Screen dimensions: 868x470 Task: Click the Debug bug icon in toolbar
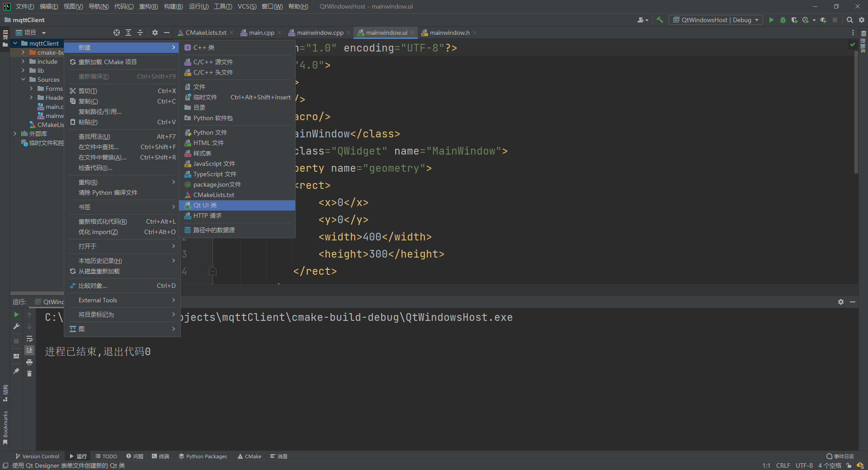[783, 20]
